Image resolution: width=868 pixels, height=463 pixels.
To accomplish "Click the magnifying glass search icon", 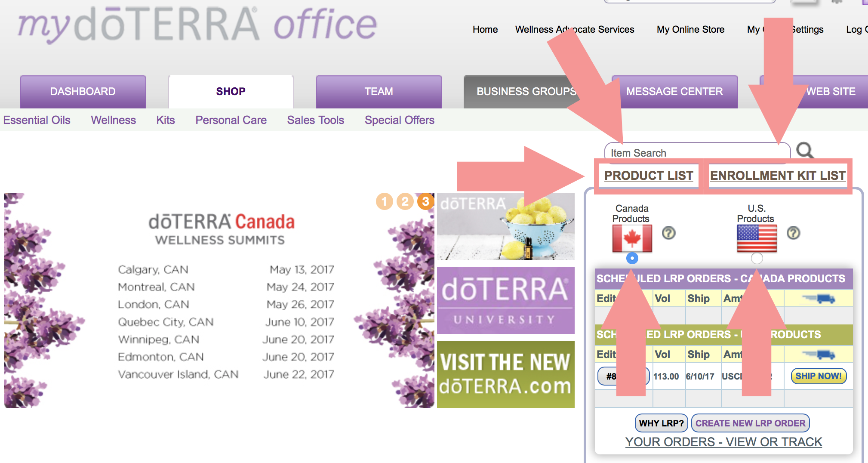I will pos(805,151).
